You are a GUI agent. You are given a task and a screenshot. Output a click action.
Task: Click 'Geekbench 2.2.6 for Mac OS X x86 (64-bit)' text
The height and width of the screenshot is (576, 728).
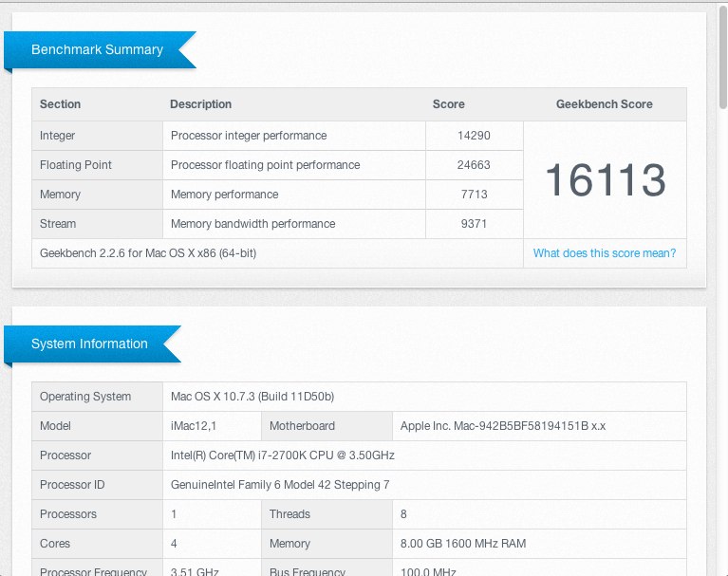pos(148,253)
